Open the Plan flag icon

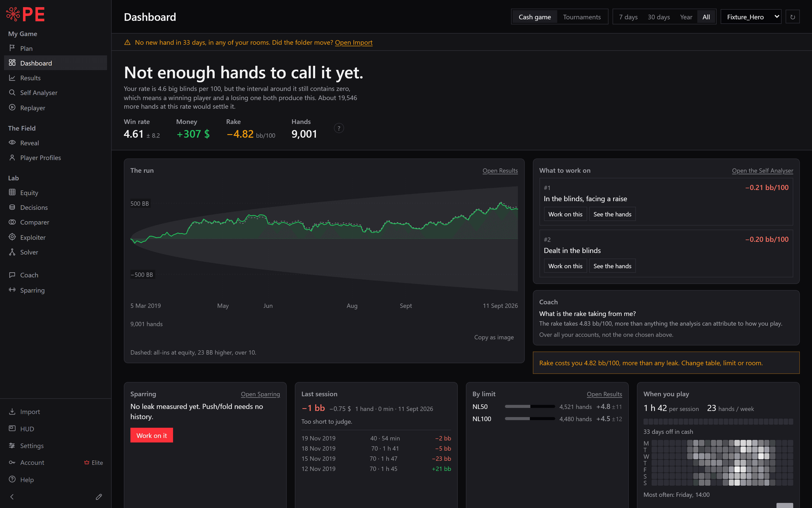[x=12, y=48]
